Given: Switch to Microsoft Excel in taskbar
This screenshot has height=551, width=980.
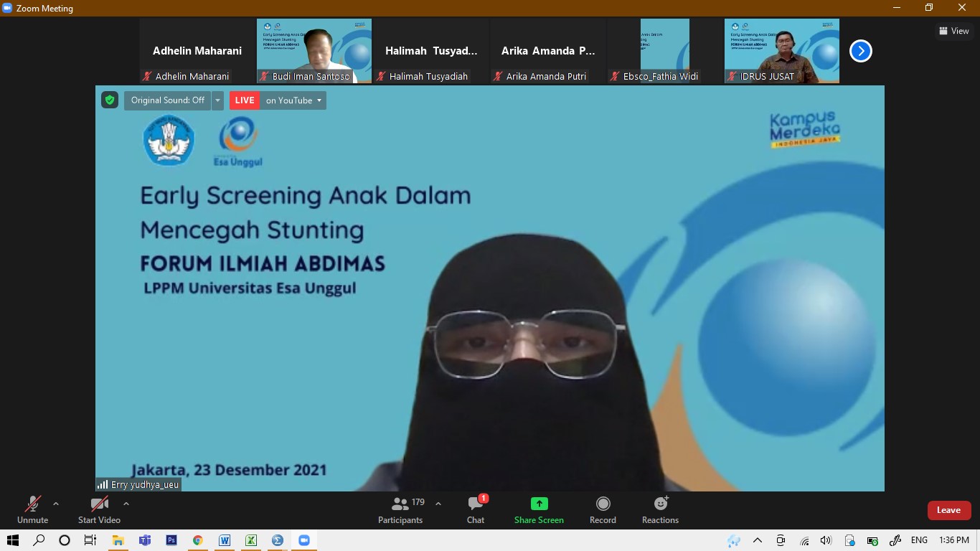Looking at the screenshot, I should (x=251, y=540).
